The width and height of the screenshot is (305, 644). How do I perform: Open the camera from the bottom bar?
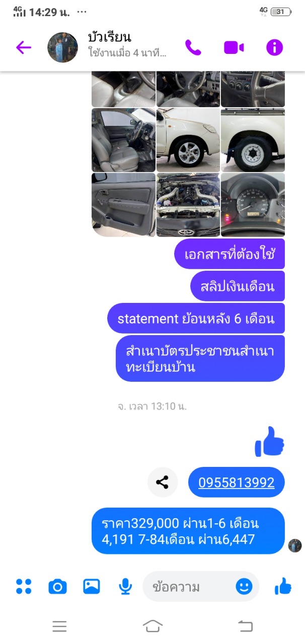(x=57, y=586)
